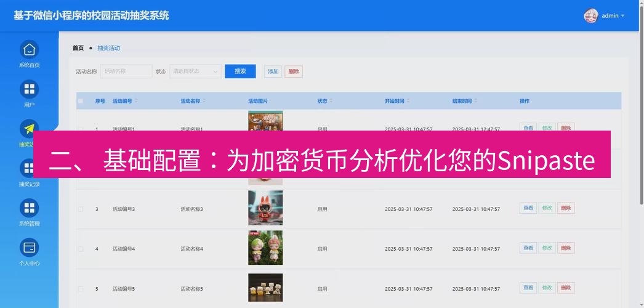Click the red 删除 button beside 添加

[294, 71]
